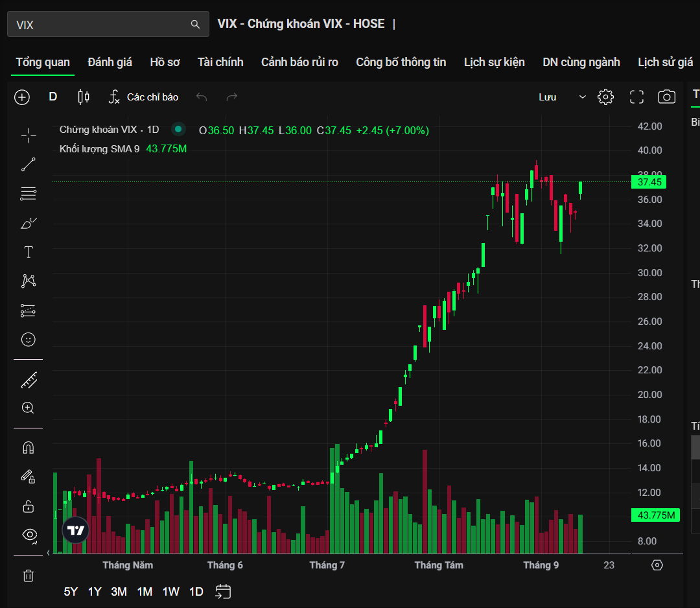Open the DN cùng ngành tab
This screenshot has width=700, height=608.
(x=581, y=62)
